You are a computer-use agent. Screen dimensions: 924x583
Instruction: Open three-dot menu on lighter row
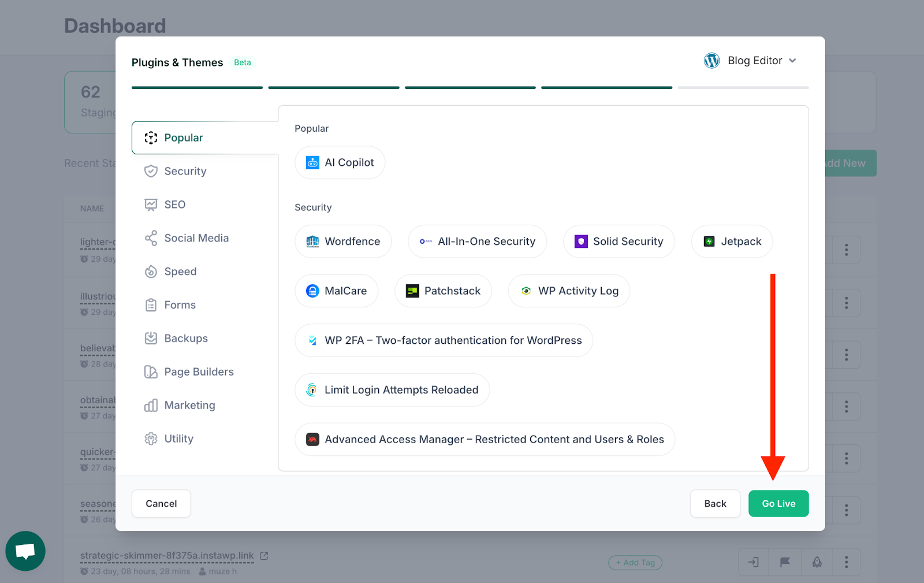click(847, 250)
